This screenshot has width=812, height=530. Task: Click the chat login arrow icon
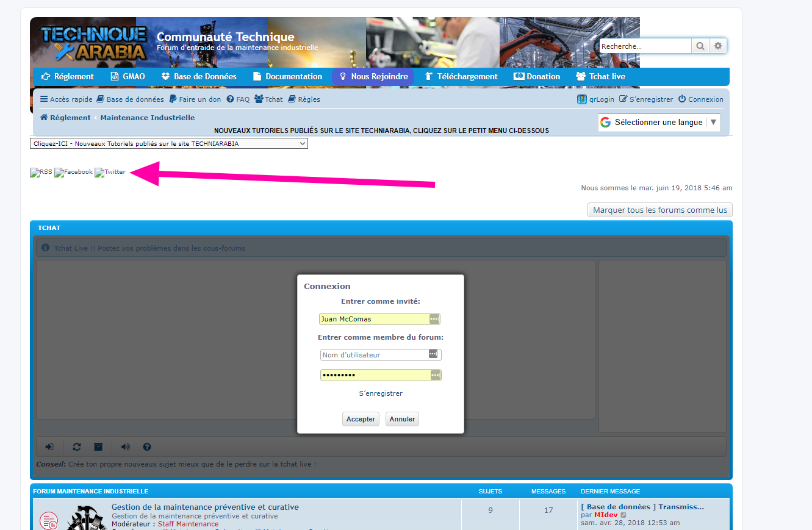pyautogui.click(x=49, y=447)
